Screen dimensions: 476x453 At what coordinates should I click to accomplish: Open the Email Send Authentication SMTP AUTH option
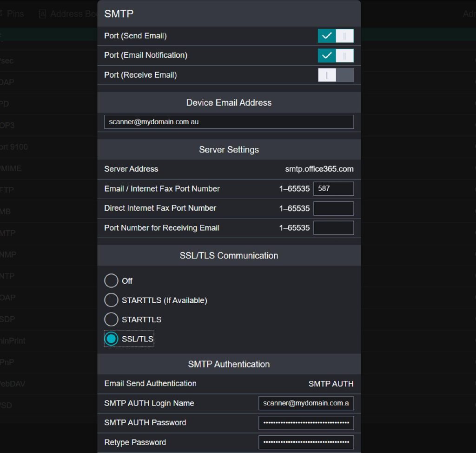331,384
